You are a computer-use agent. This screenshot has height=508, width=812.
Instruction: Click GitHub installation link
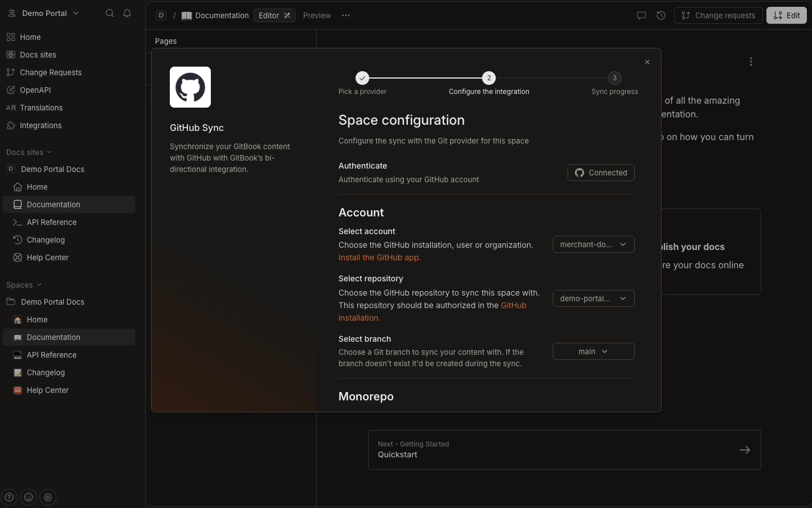(x=432, y=312)
